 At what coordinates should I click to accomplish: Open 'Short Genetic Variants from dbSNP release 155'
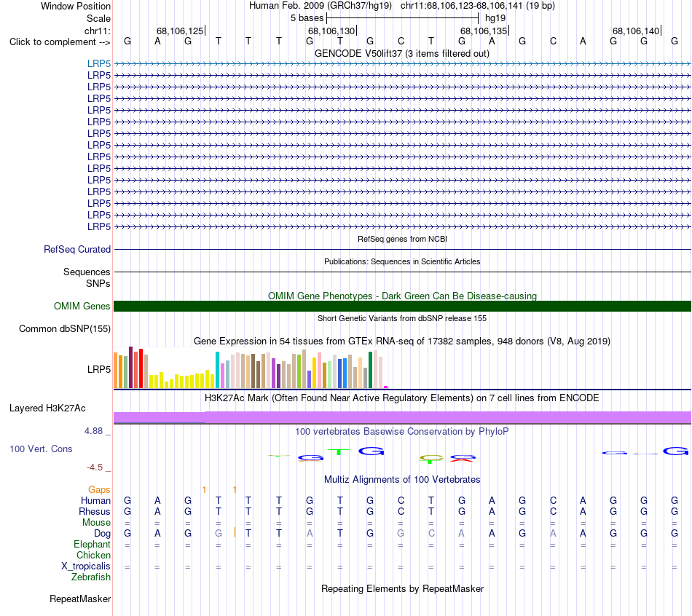(402, 318)
